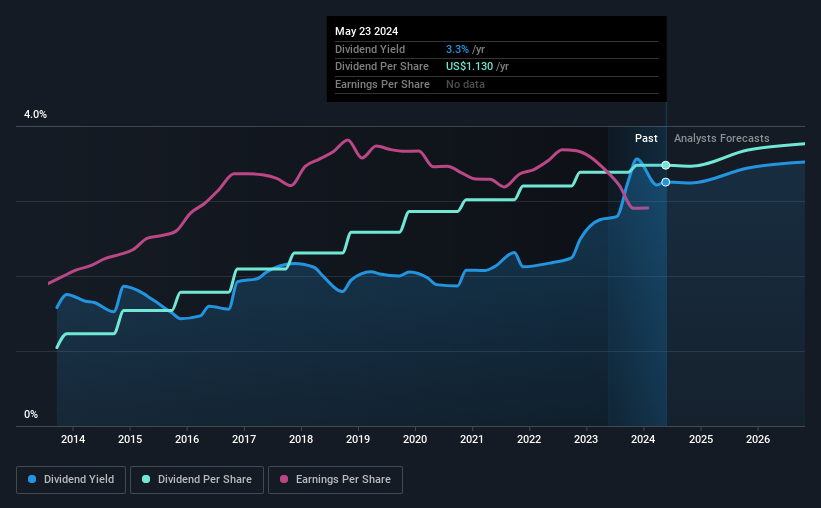Click the 2021 x-axis label
Image resolution: width=821 pixels, height=508 pixels.
click(x=472, y=439)
